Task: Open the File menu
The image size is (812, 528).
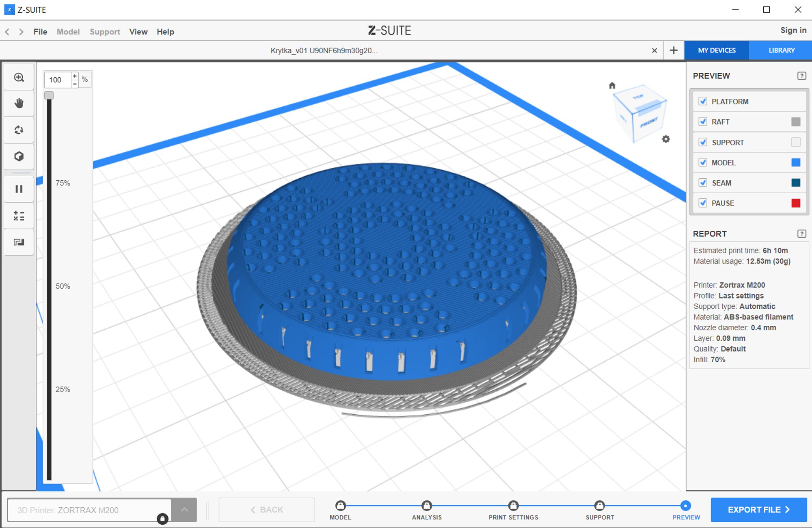Action: (x=40, y=32)
